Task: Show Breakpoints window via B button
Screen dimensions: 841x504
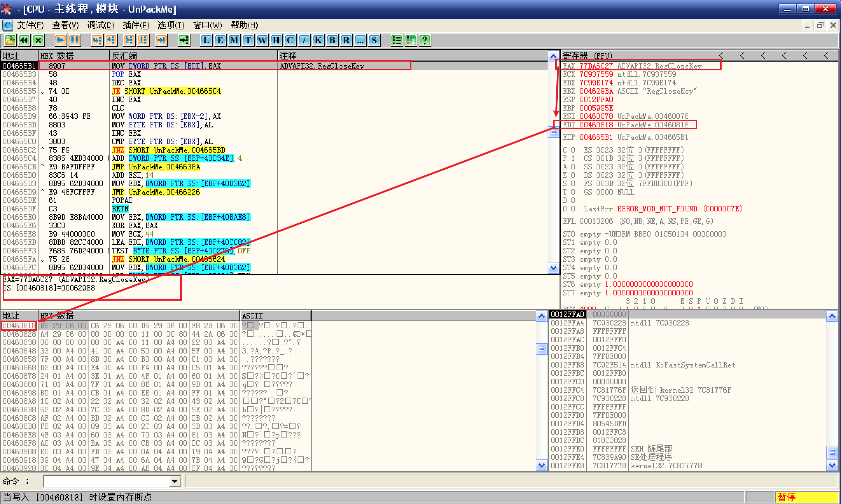Action: [332, 40]
